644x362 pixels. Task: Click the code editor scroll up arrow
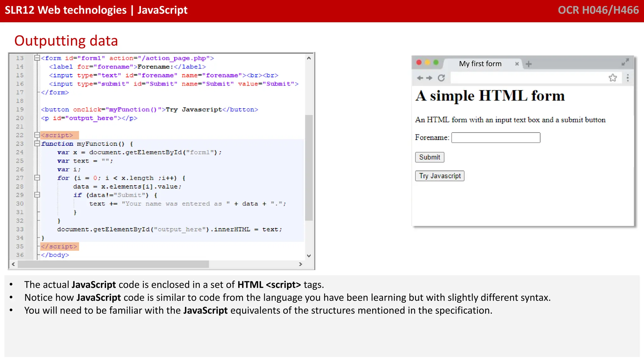click(309, 58)
